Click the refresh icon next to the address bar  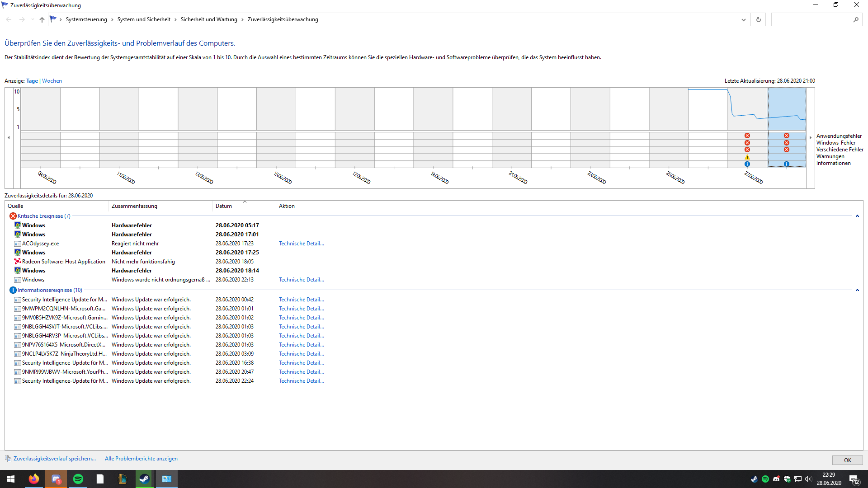[758, 19]
